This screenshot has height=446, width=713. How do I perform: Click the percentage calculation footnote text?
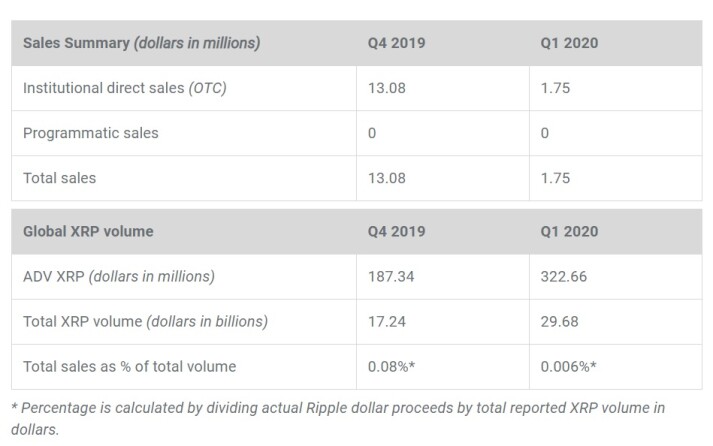pyautogui.click(x=338, y=418)
